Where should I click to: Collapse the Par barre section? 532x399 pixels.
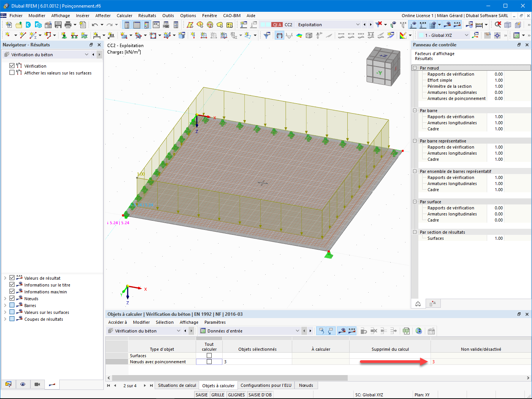[415, 111]
